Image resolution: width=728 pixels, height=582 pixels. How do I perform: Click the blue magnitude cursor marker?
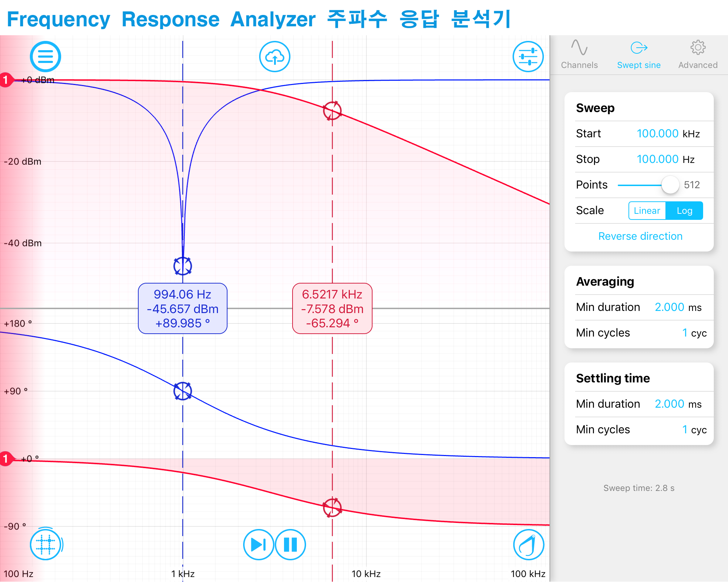click(183, 266)
